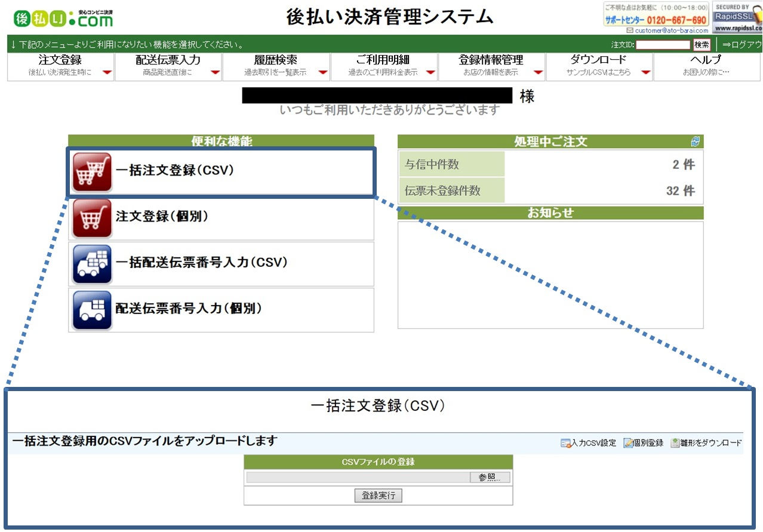Click the truck icon for 一括配送伝票番号入力(CSV)
The image size is (763, 532).
pyautogui.click(x=92, y=264)
